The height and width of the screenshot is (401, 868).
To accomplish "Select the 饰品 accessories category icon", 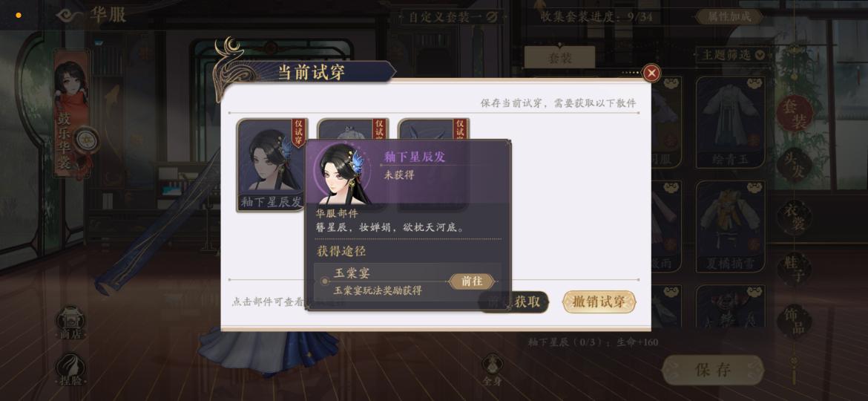I will click(795, 322).
